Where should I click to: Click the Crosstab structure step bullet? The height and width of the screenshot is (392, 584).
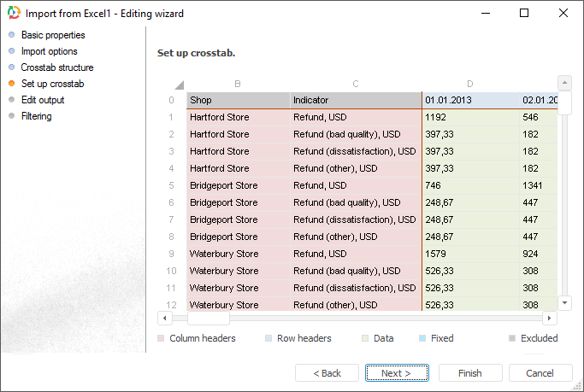coord(12,67)
